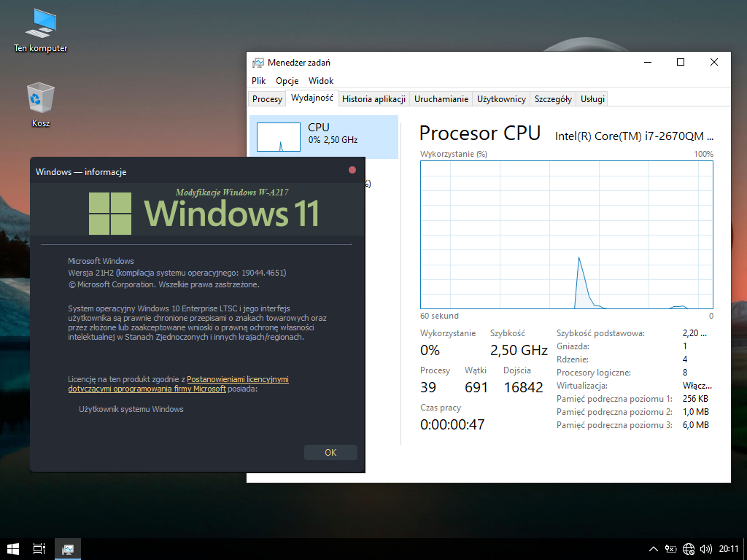Switch to the Procesy tab

click(267, 99)
